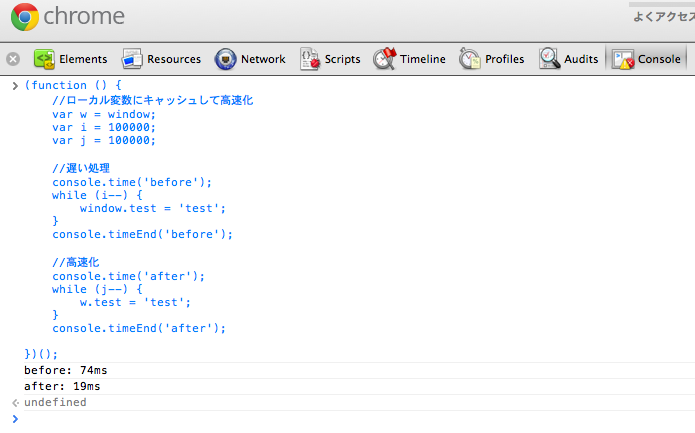Image resolution: width=695 pixels, height=433 pixels.
Task: Switch to the Console tab label
Action: pyautogui.click(x=659, y=59)
